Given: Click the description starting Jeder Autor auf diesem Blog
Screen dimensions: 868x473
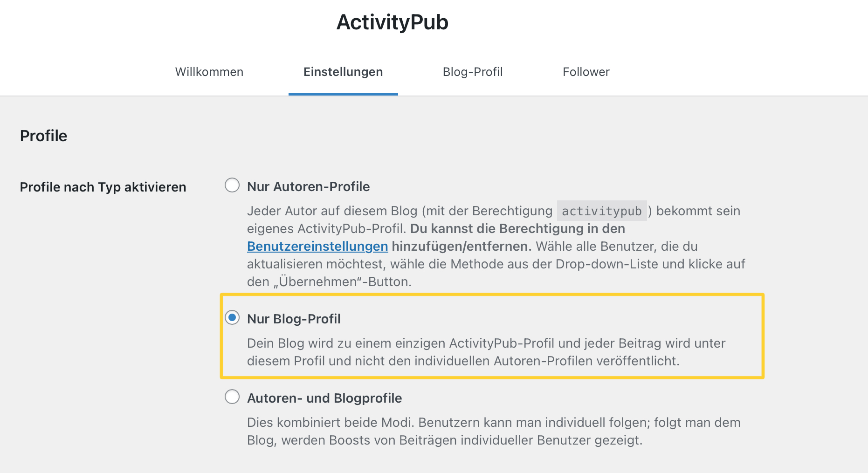Looking at the screenshot, I should [496, 246].
